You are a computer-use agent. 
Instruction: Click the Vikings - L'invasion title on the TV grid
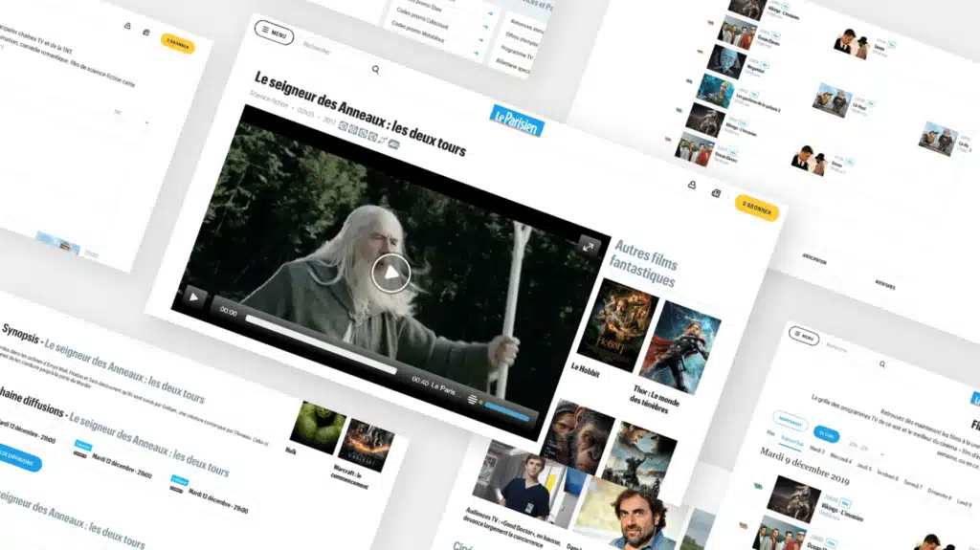click(842, 513)
